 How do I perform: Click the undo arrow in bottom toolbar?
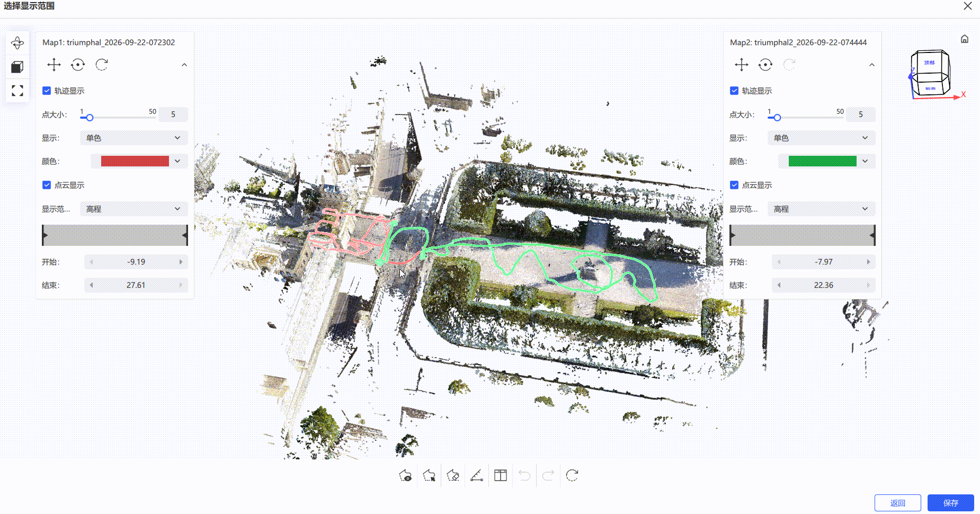(x=524, y=475)
